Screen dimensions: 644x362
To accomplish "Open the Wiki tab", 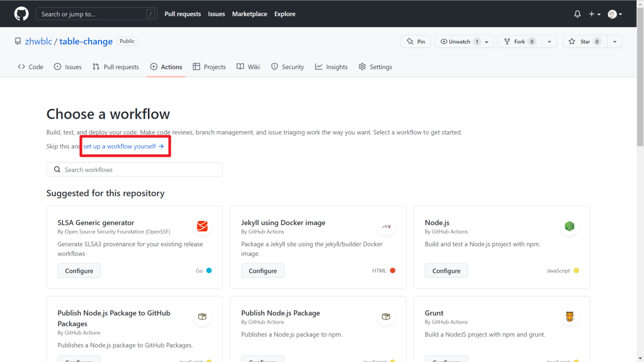I will point(248,67).
